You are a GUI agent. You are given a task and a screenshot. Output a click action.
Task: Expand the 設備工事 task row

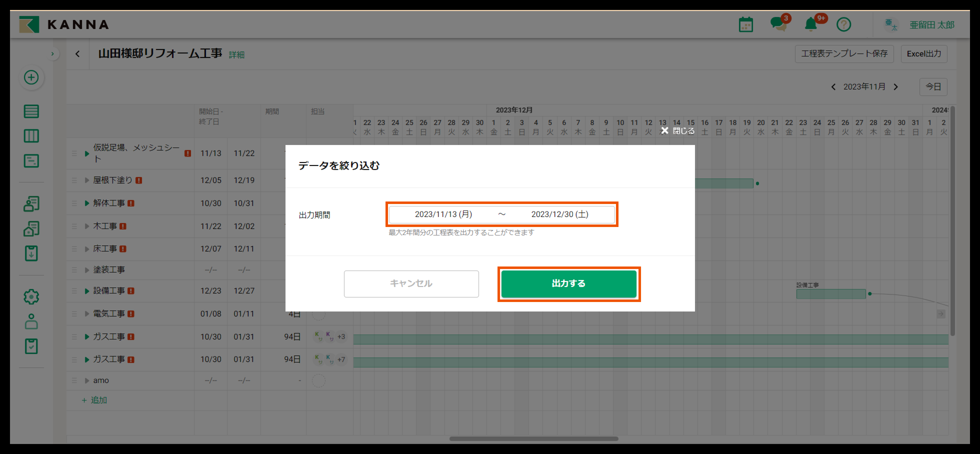pyautogui.click(x=87, y=291)
